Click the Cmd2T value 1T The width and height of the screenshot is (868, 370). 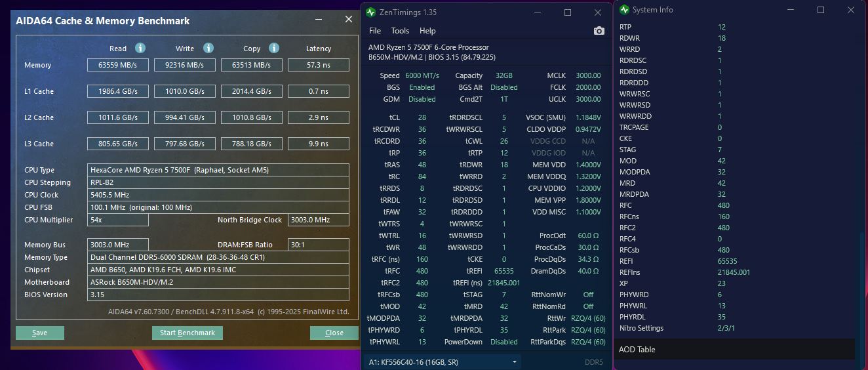504,99
